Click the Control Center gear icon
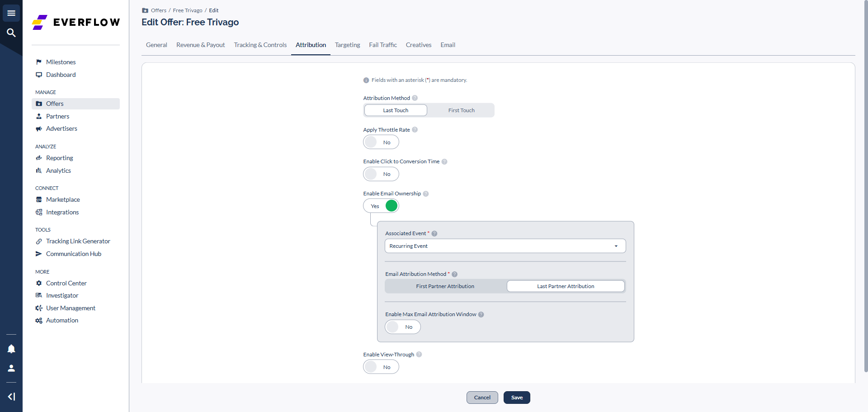 pos(39,283)
